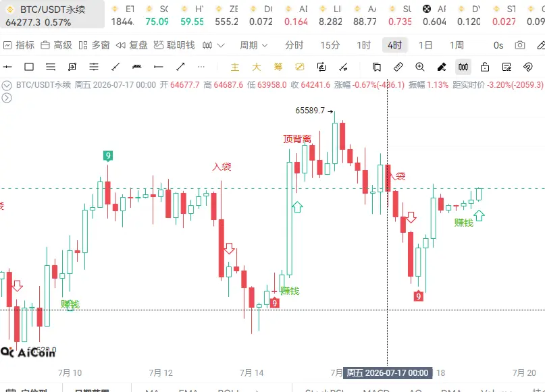Select the price range ruler tool
Viewport: 545px width, 392px height.
coord(137,67)
